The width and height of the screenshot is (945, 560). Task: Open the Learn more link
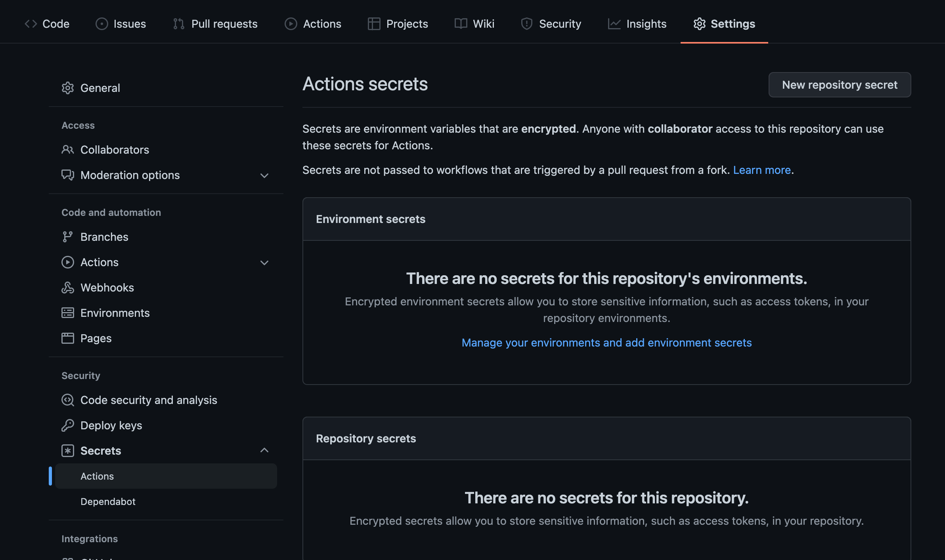pyautogui.click(x=762, y=170)
